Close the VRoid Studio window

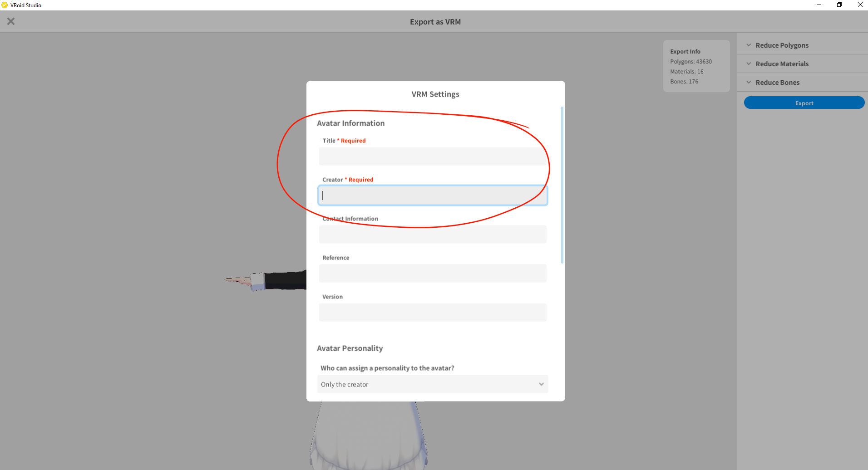(x=860, y=5)
